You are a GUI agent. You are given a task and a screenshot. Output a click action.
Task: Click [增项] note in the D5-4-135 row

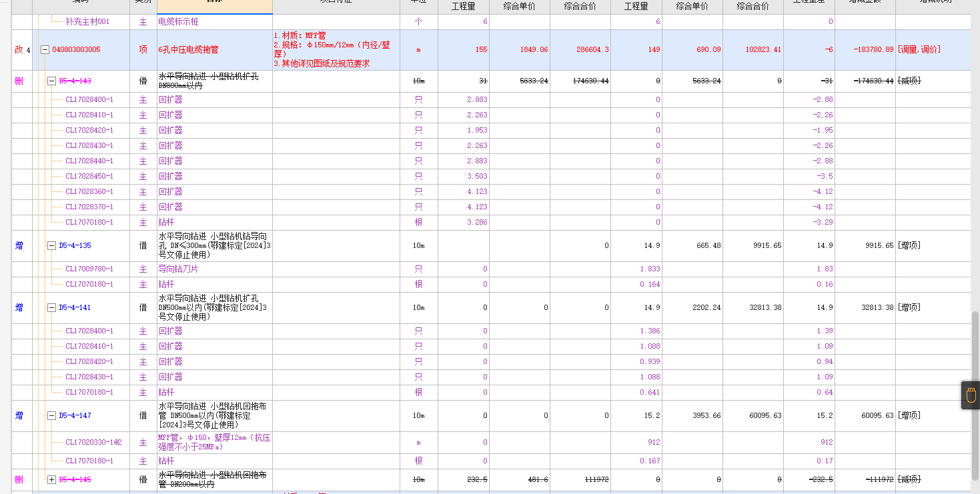point(909,246)
